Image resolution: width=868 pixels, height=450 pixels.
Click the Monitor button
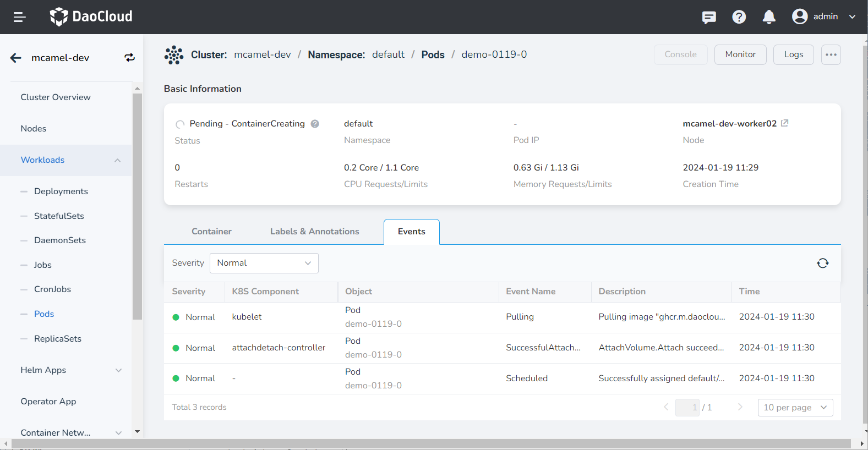[740, 54]
